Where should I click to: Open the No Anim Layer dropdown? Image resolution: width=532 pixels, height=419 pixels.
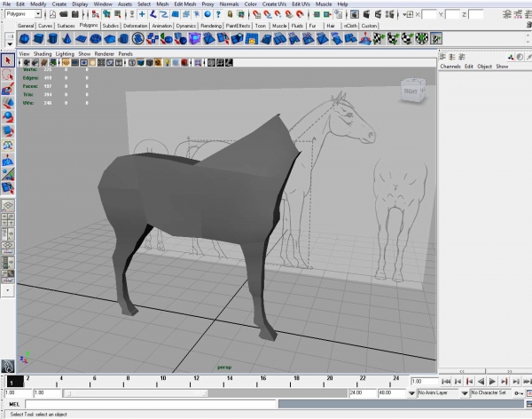[x=411, y=393]
